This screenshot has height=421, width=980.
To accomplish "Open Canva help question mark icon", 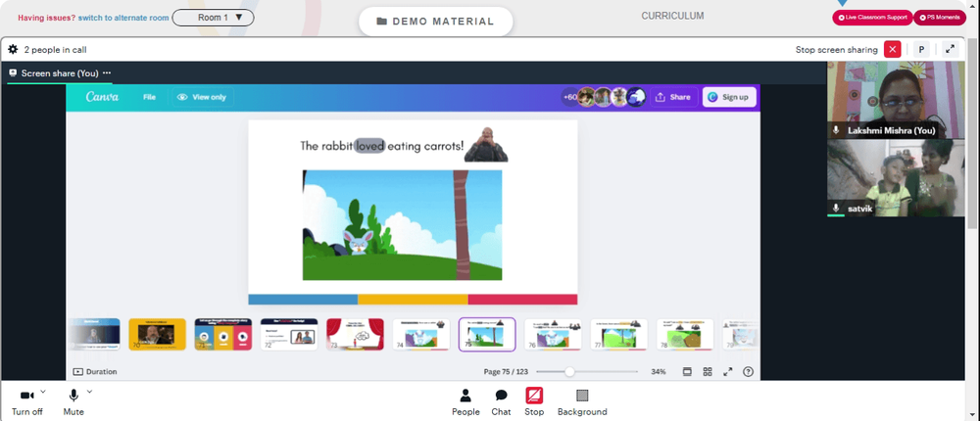I will 748,372.
